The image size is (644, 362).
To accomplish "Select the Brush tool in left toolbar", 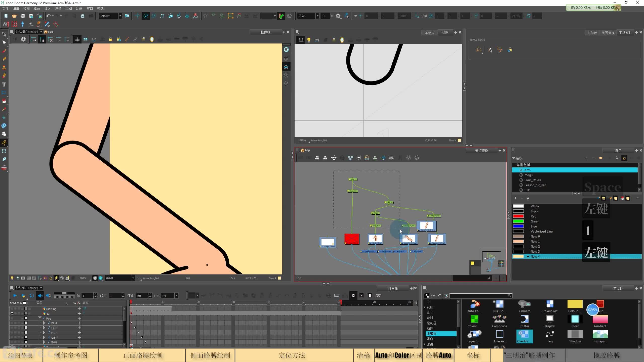I will click(x=4, y=51).
